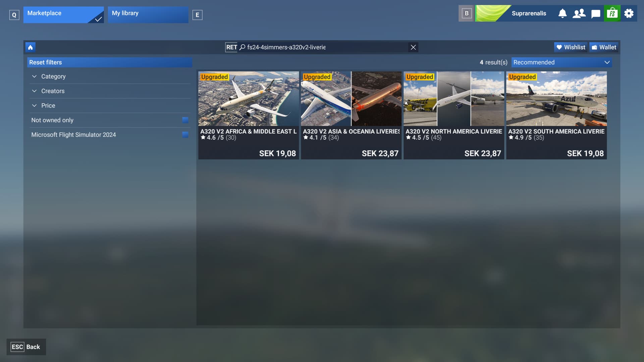644x362 pixels.
Task: Click the SEK 23,87 price on Asia card
Action: click(380, 154)
